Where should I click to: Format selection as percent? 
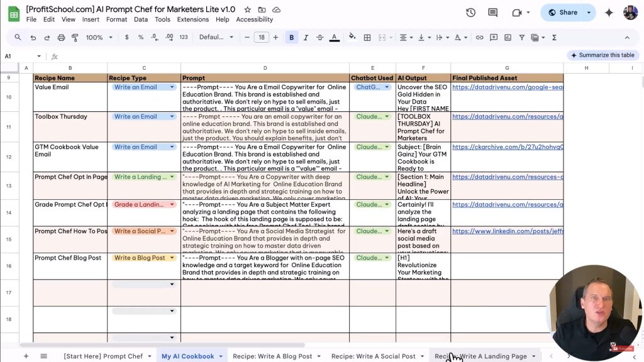tap(141, 37)
